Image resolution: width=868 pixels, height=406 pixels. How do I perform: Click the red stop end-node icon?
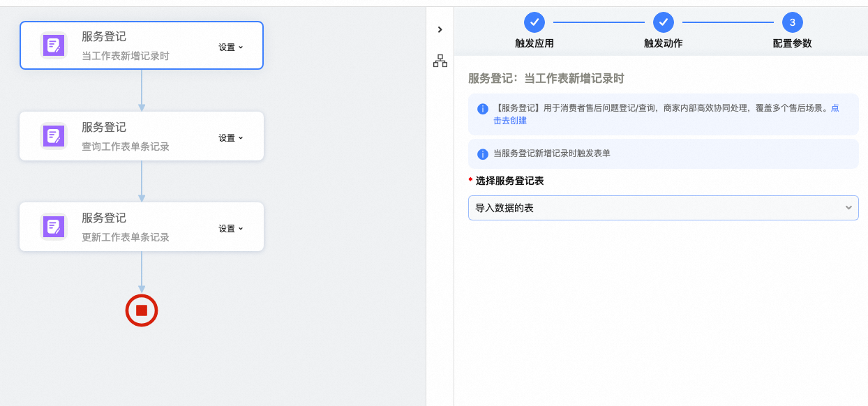click(x=142, y=310)
